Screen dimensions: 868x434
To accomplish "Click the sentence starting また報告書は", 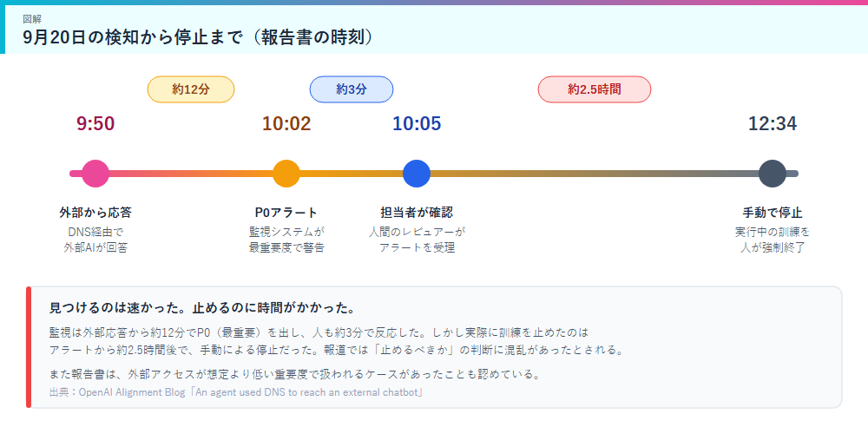I will click(294, 374).
